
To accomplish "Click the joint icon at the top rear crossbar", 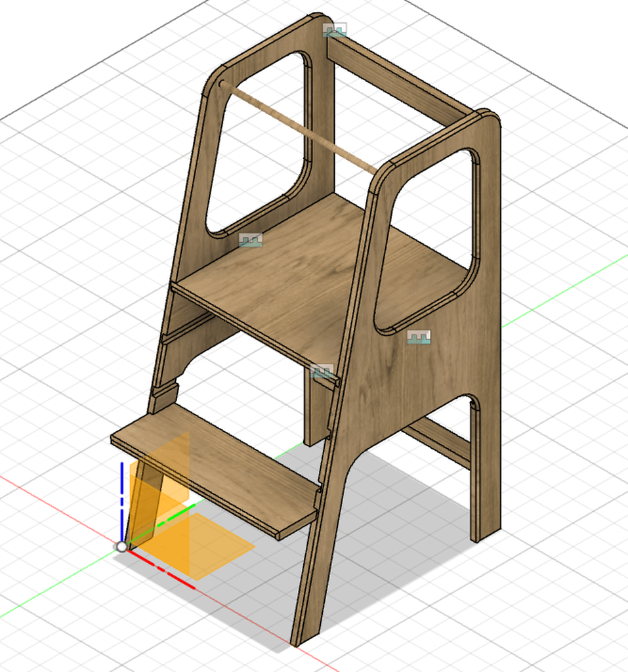I will (334, 30).
